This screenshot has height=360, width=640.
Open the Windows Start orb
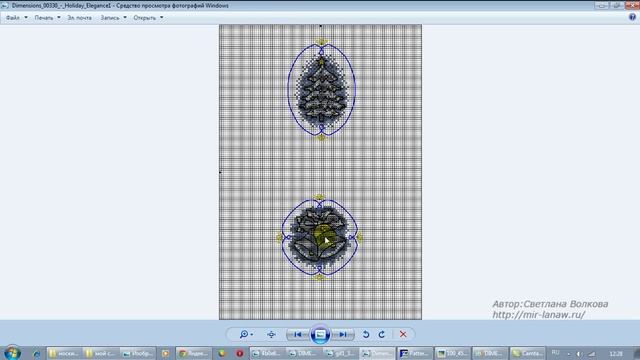pos(12,353)
